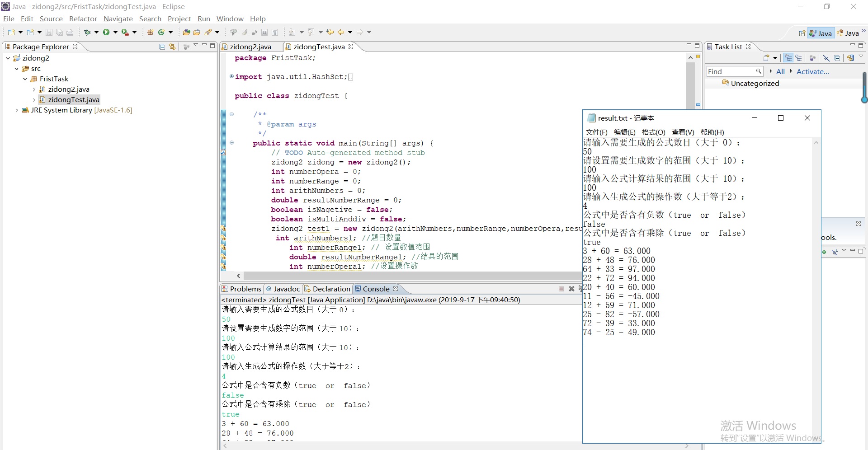Toggle Link with Editor in Package Explorer

click(x=172, y=47)
